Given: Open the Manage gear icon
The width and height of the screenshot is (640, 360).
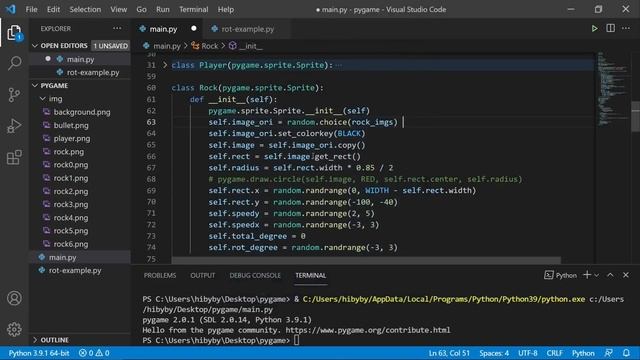Looking at the screenshot, I should pos(14,329).
